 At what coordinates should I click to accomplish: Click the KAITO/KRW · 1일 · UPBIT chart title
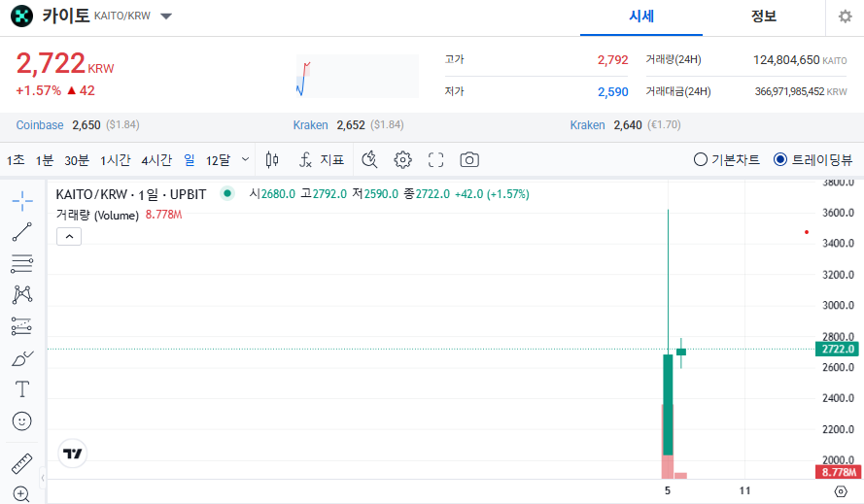point(131,194)
